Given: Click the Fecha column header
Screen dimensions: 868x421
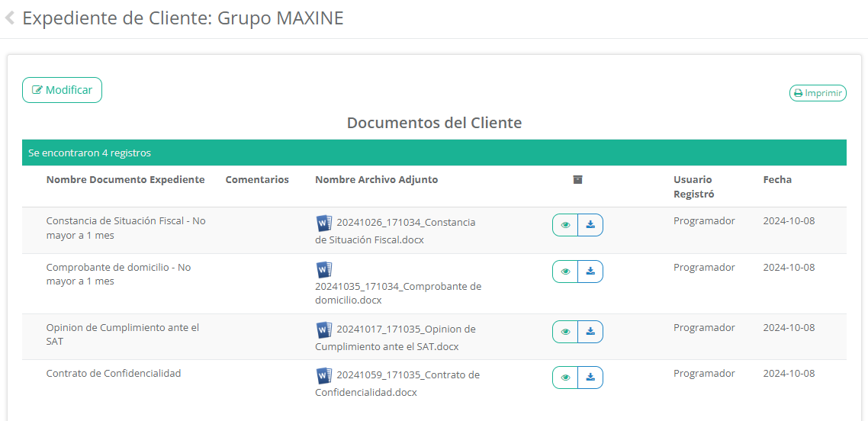Looking at the screenshot, I should coord(777,180).
